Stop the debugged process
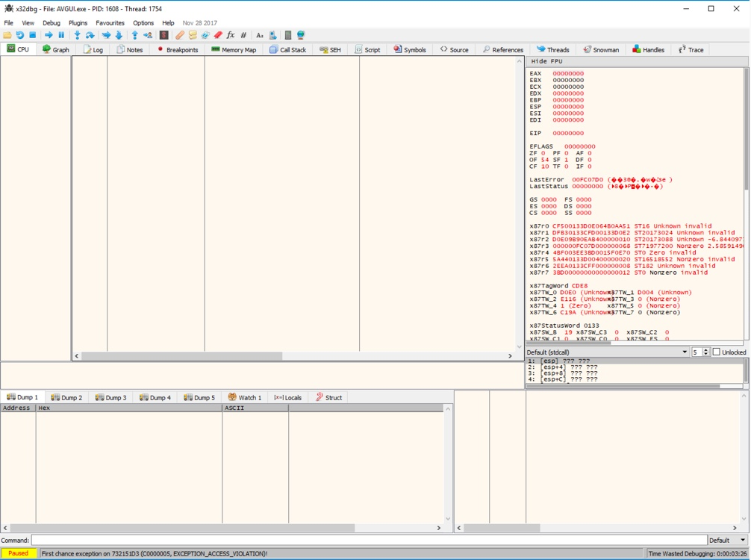Screen dimensions: 751x560 [x=33, y=34]
